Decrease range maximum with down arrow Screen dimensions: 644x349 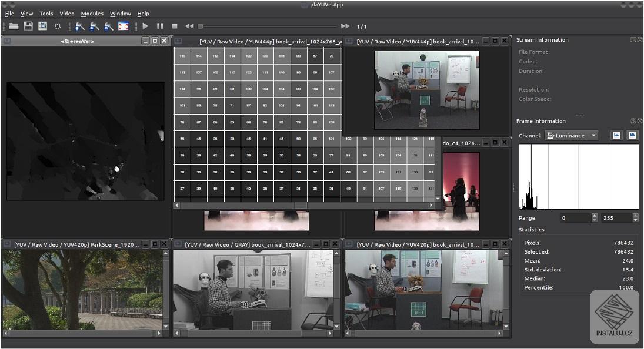pos(635,220)
